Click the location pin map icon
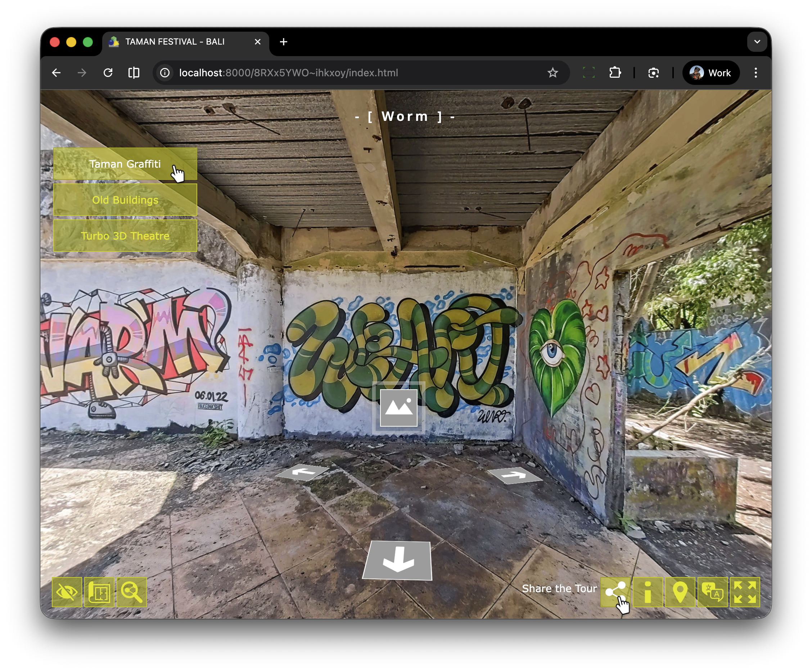The image size is (812, 672). pyautogui.click(x=680, y=592)
